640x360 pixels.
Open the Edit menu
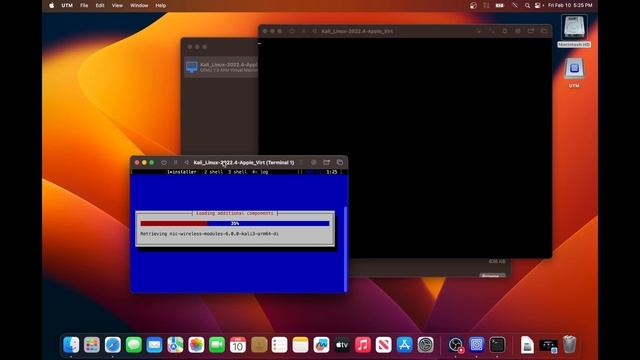tap(100, 5)
